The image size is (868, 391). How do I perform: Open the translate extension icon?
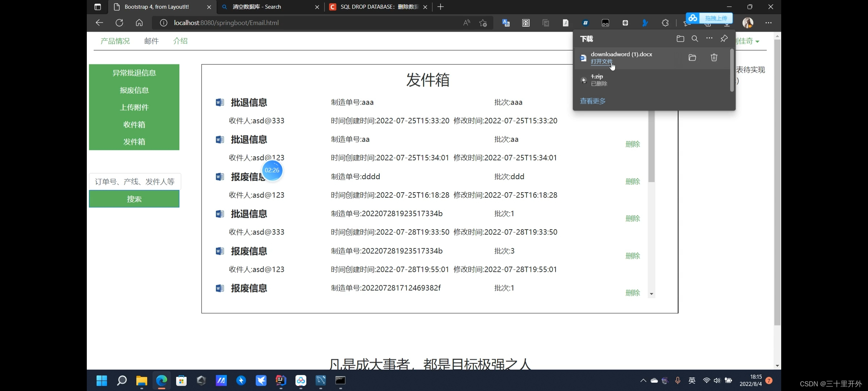[506, 23]
